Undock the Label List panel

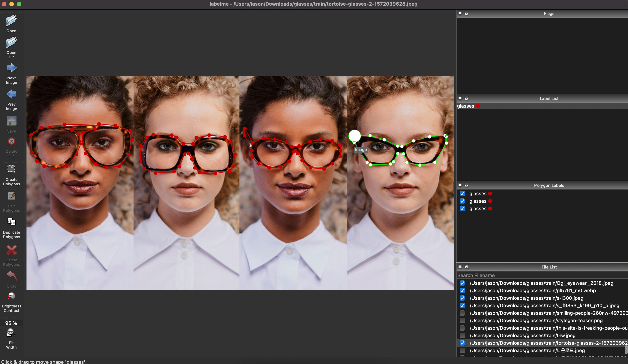(467, 98)
